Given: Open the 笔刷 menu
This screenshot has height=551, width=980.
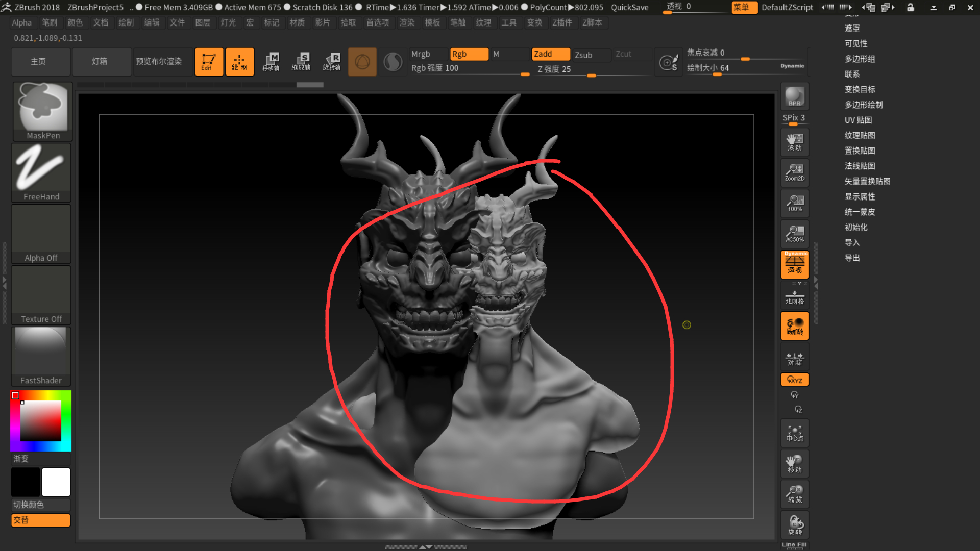Looking at the screenshot, I should tap(50, 22).
